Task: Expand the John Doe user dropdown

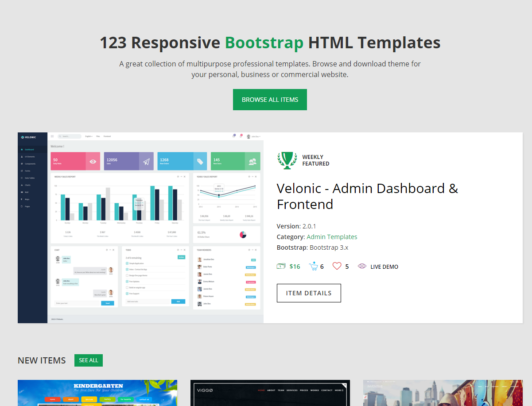Action: [254, 136]
